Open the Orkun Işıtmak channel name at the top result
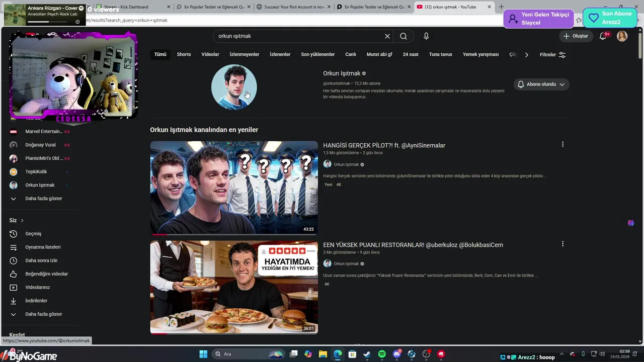Viewport: 644px width, 362px height. click(x=342, y=73)
